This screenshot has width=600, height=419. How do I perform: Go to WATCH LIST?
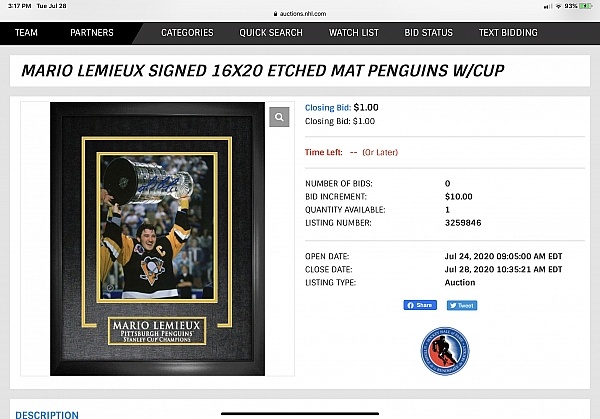point(354,33)
